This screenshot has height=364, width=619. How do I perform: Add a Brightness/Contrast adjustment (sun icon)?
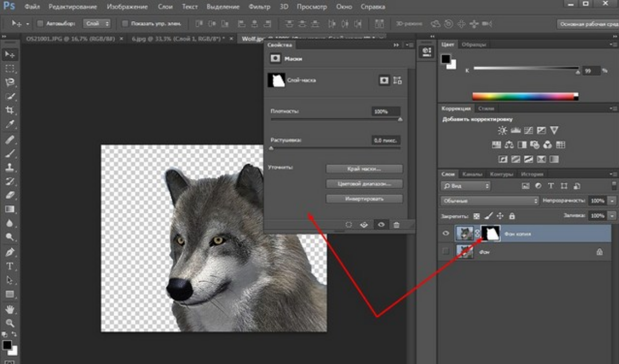502,131
